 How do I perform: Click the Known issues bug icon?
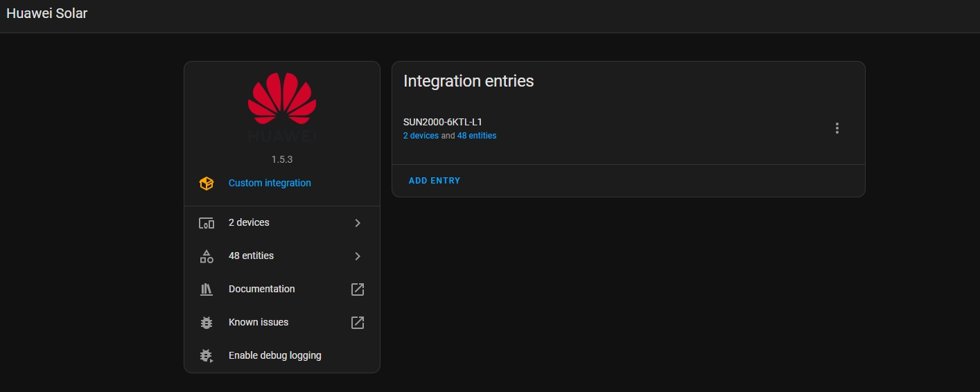tap(207, 323)
